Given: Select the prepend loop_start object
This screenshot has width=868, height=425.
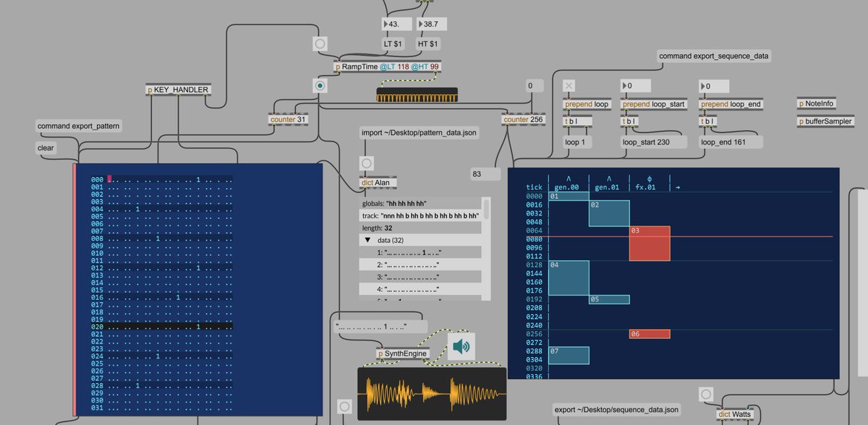Looking at the screenshot, I should (x=654, y=104).
